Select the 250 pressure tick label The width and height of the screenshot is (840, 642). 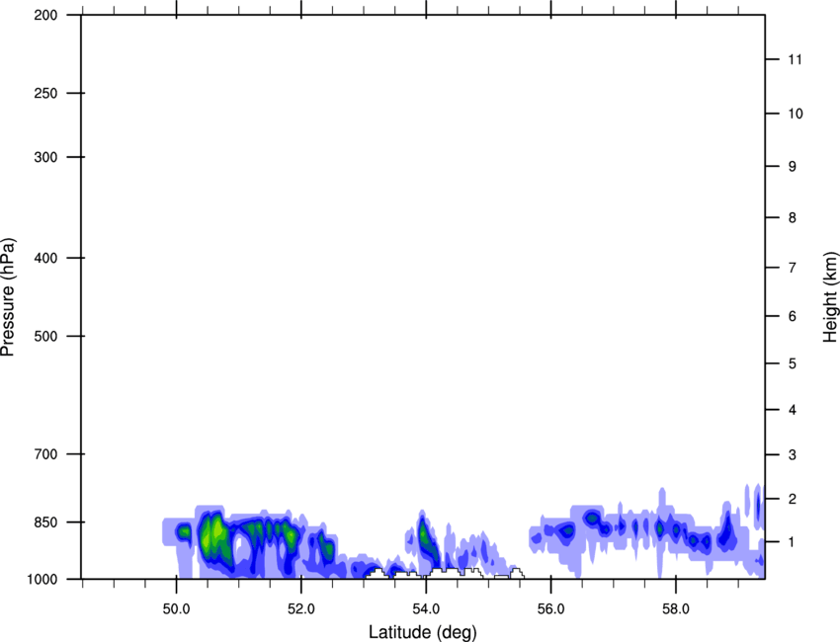pyautogui.click(x=45, y=93)
